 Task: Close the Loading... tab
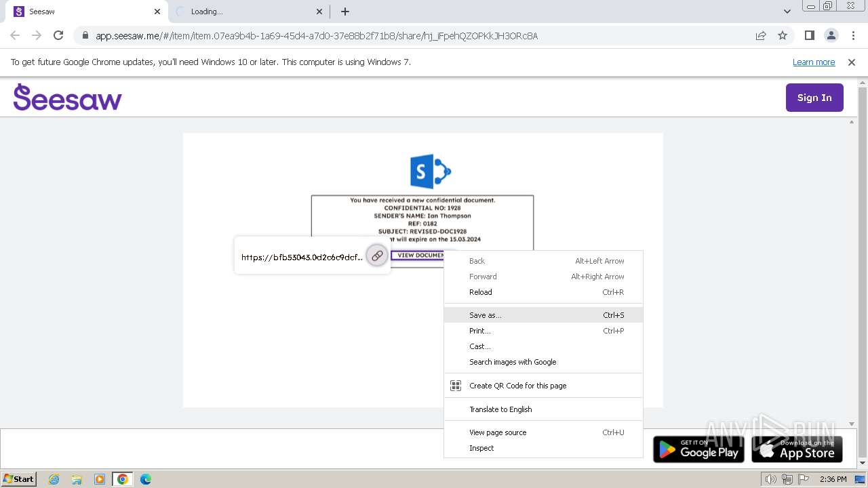coord(320,12)
